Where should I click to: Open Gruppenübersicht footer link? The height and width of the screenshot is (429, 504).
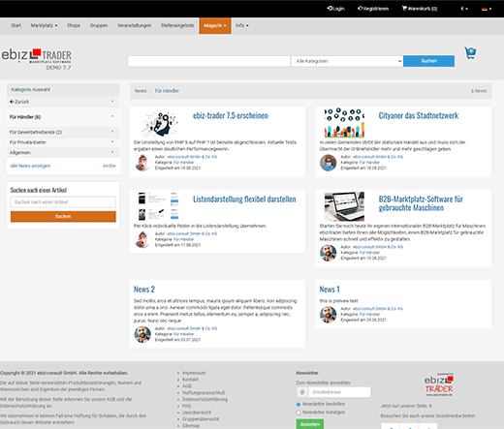click(201, 419)
